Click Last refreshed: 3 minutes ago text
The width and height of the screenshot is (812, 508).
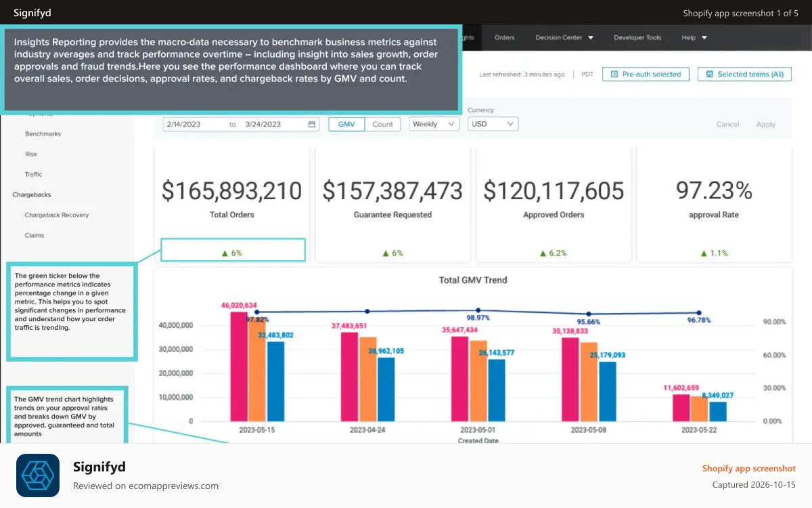pyautogui.click(x=522, y=75)
